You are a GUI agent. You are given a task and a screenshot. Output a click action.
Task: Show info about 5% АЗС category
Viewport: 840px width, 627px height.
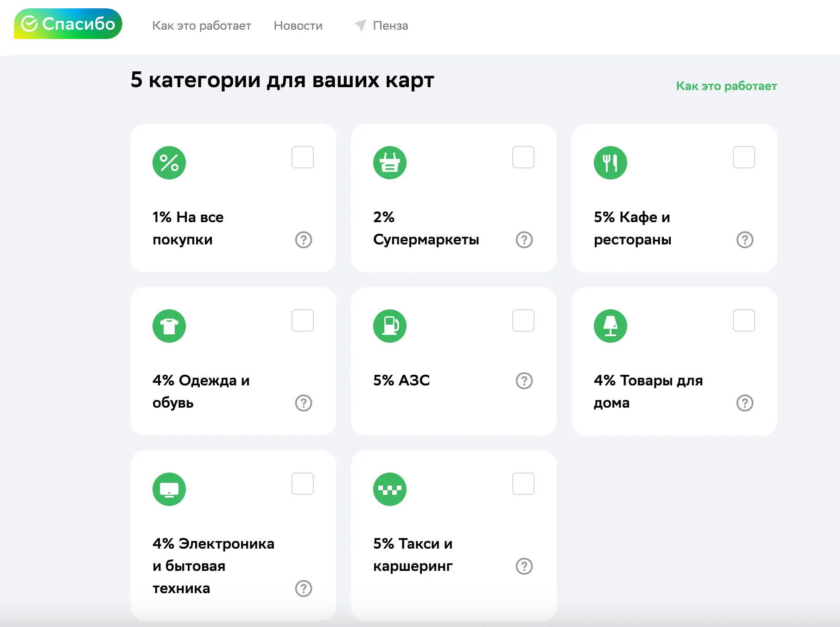coord(524,381)
